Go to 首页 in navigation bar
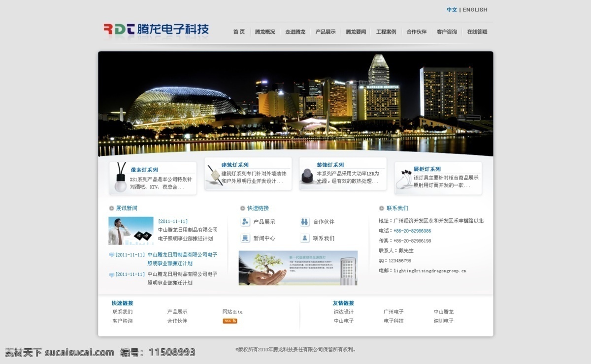 (239, 31)
